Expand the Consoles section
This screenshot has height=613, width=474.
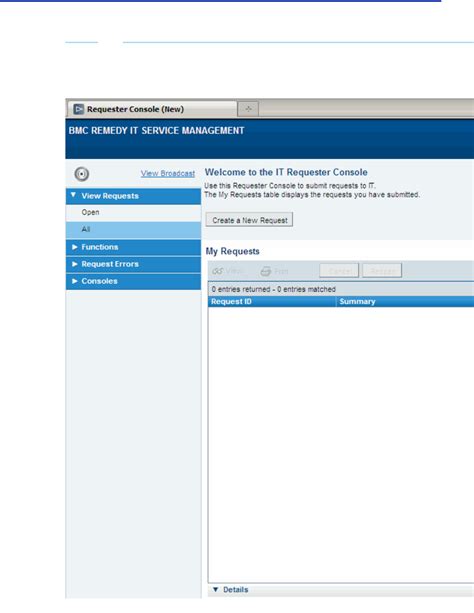point(133,281)
